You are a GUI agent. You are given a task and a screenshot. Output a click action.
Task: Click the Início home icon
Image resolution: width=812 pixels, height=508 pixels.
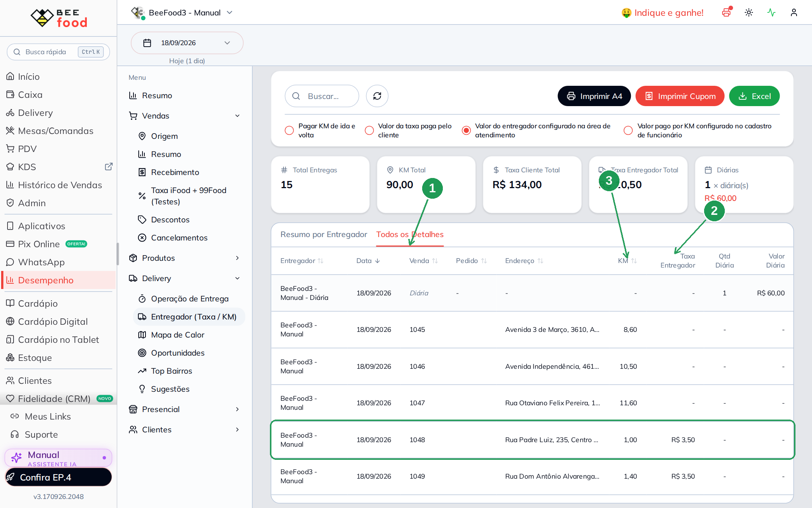pyautogui.click(x=10, y=76)
